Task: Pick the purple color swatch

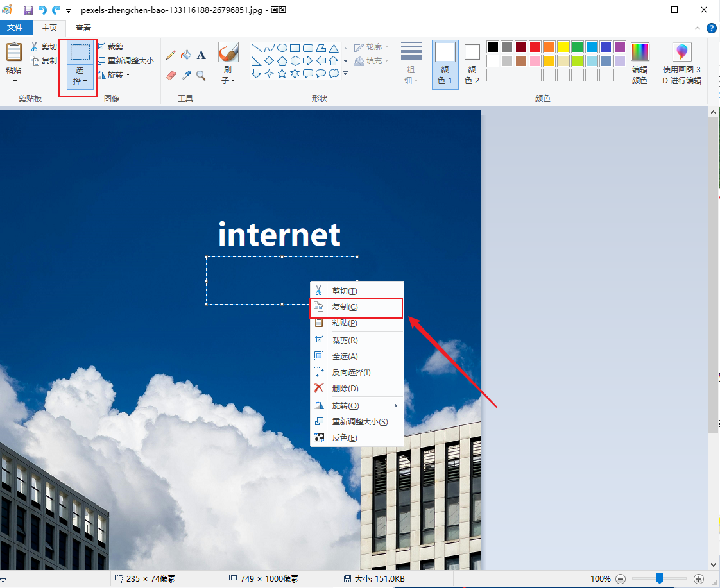Action: pos(620,47)
